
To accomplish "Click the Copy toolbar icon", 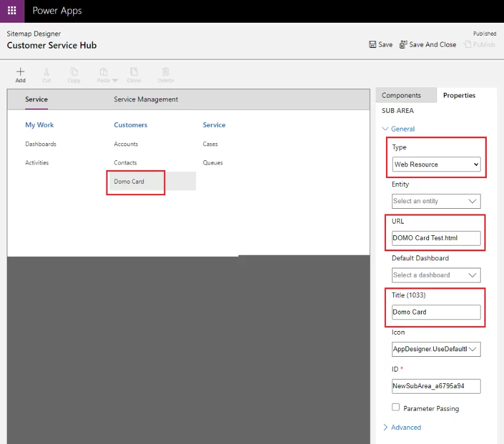I will click(74, 72).
